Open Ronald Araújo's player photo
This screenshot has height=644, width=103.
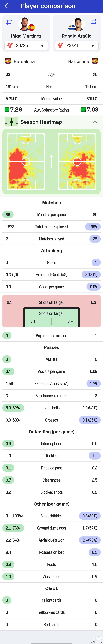coord(78,24)
